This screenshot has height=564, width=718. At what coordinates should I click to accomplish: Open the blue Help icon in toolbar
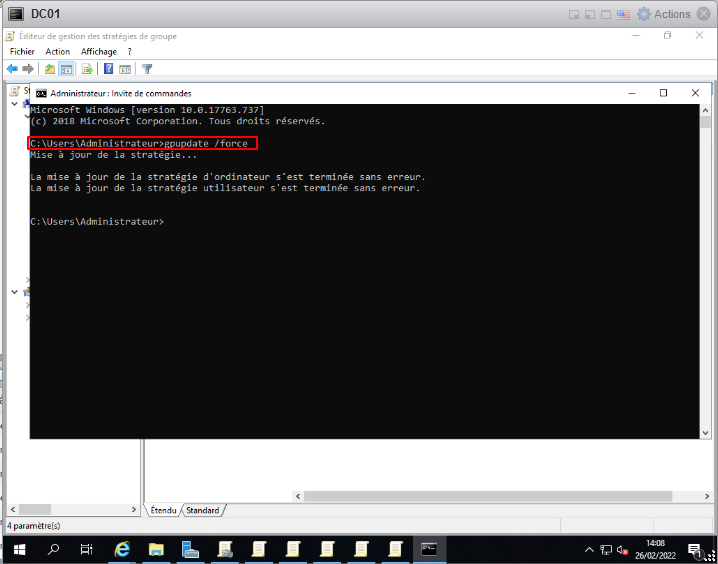108,69
